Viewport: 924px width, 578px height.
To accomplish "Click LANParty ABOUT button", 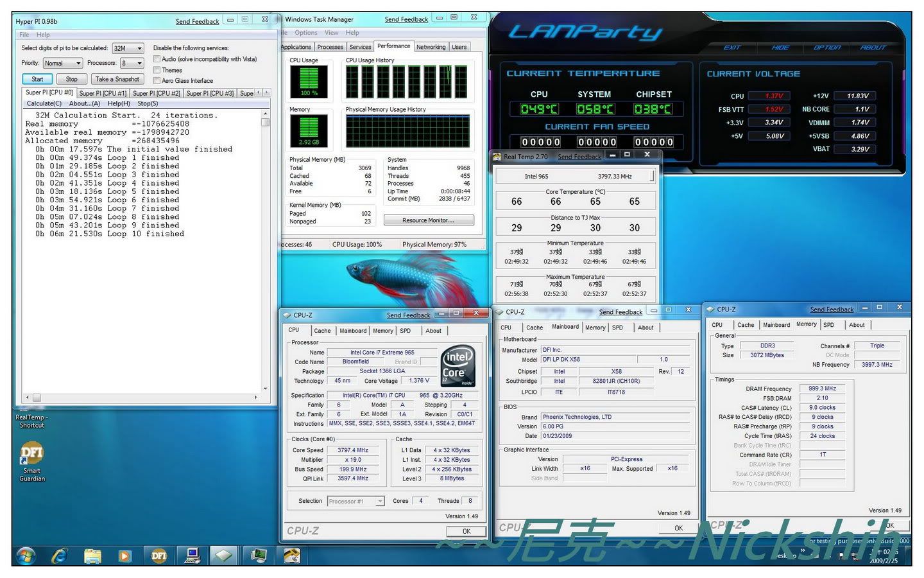I will pos(873,48).
